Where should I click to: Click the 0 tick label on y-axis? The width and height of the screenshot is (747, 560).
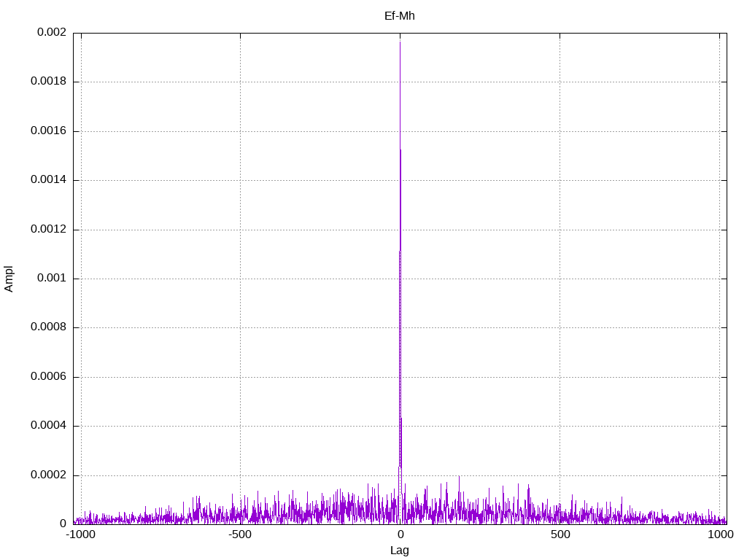63,524
